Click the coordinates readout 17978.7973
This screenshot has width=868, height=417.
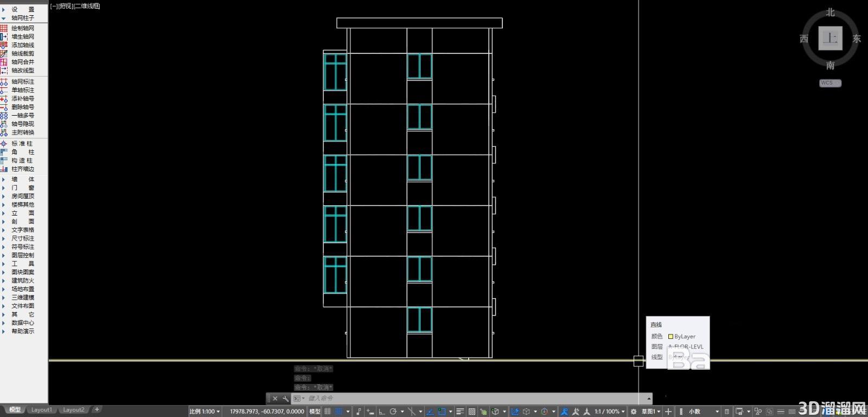(x=266, y=412)
